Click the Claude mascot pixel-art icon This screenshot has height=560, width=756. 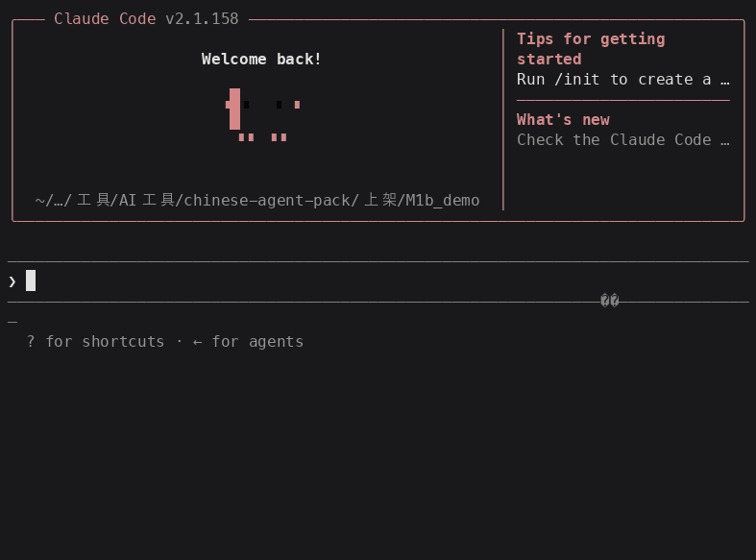coord(263,114)
